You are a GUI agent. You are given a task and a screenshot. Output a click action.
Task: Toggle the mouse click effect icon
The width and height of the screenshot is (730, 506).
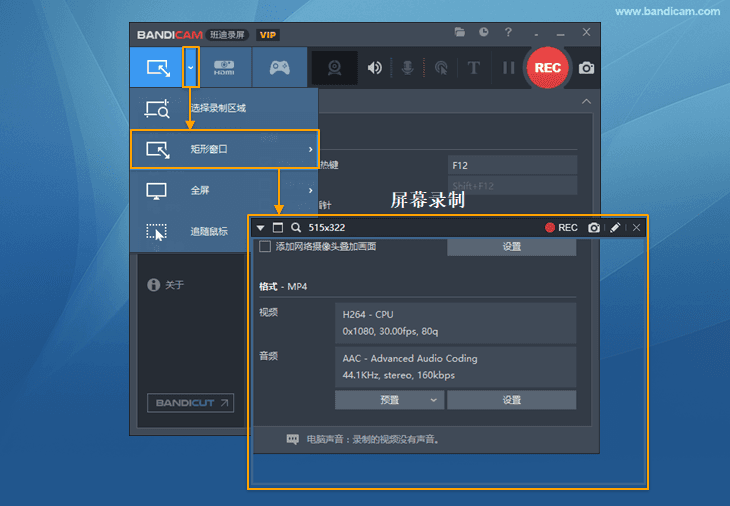pyautogui.click(x=441, y=68)
